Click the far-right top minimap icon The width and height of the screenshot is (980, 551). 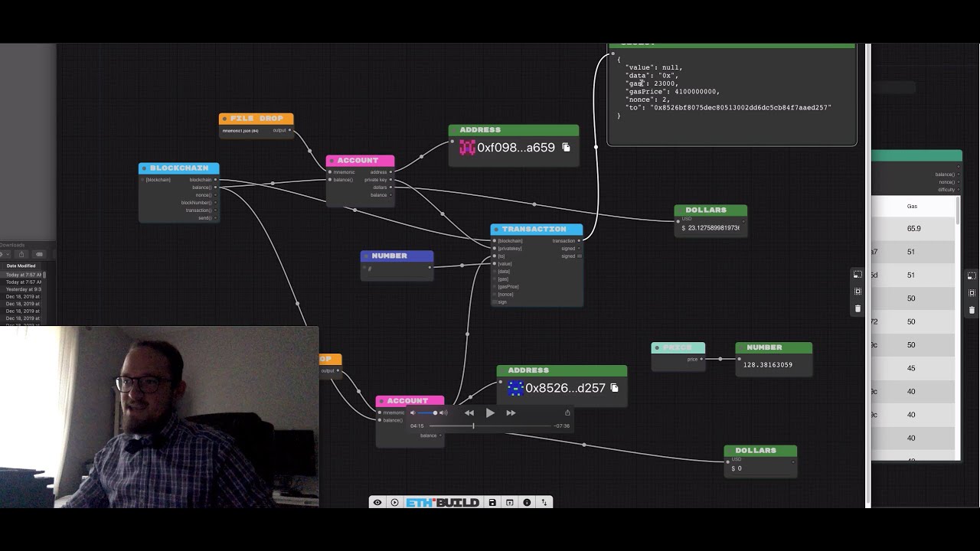972,275
